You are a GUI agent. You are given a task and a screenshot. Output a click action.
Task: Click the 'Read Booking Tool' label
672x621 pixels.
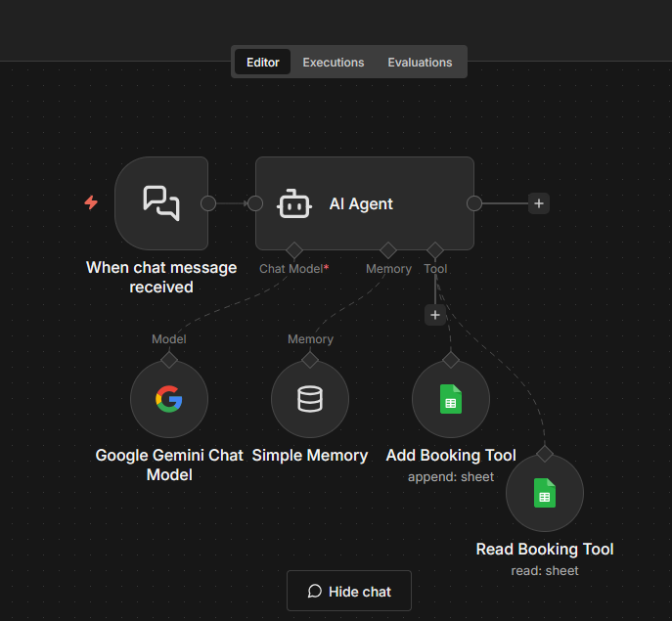pyautogui.click(x=545, y=549)
